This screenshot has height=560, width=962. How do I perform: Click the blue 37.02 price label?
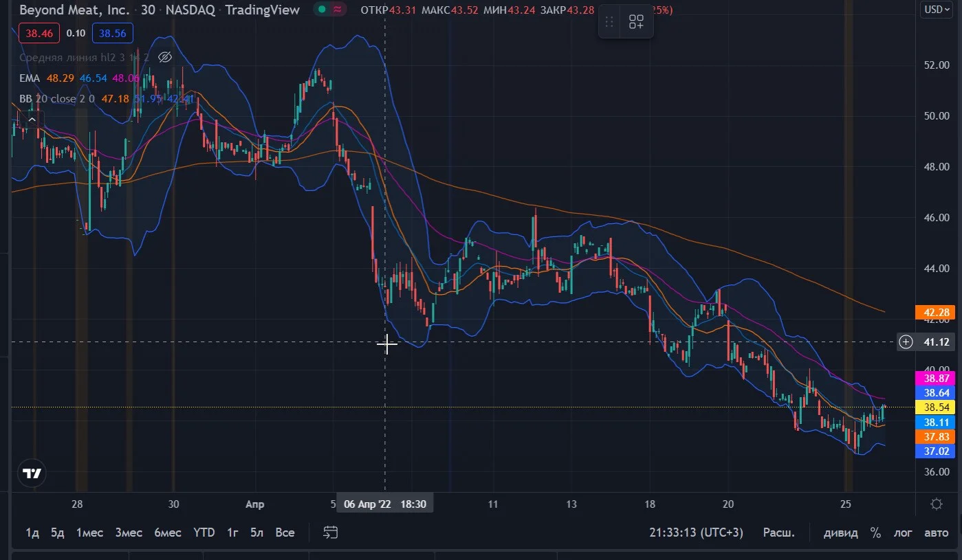pos(936,451)
